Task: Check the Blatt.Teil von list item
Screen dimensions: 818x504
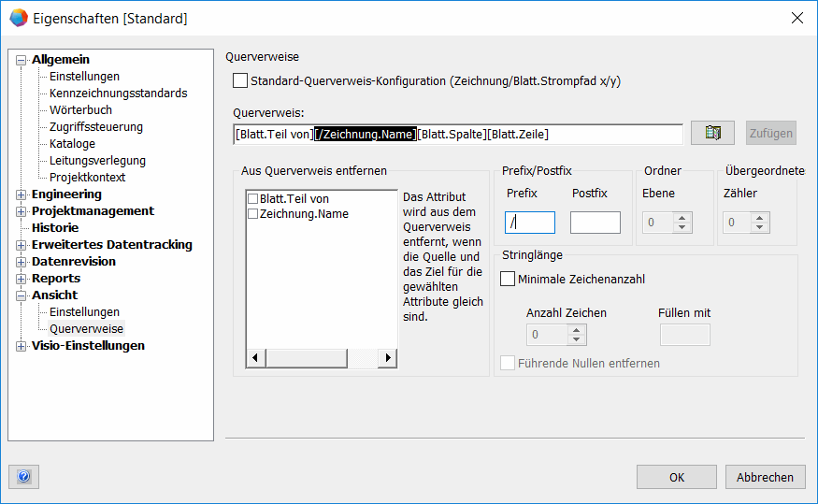Action: [x=253, y=199]
